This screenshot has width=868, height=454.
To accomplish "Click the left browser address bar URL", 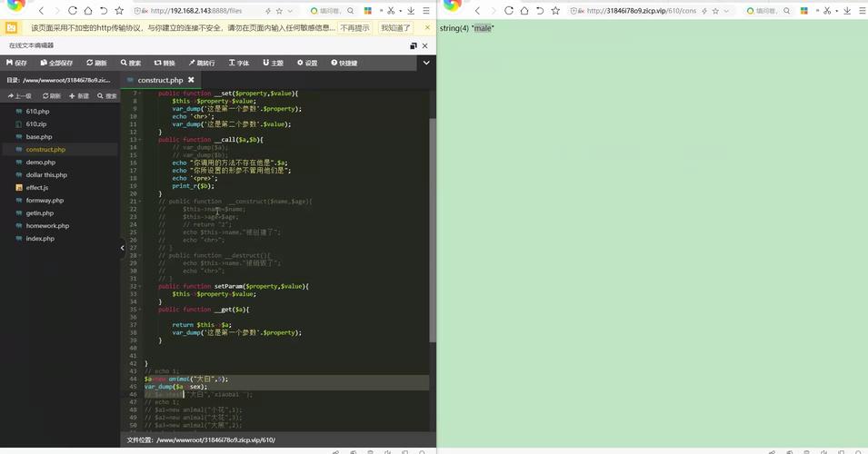I will pos(196,11).
